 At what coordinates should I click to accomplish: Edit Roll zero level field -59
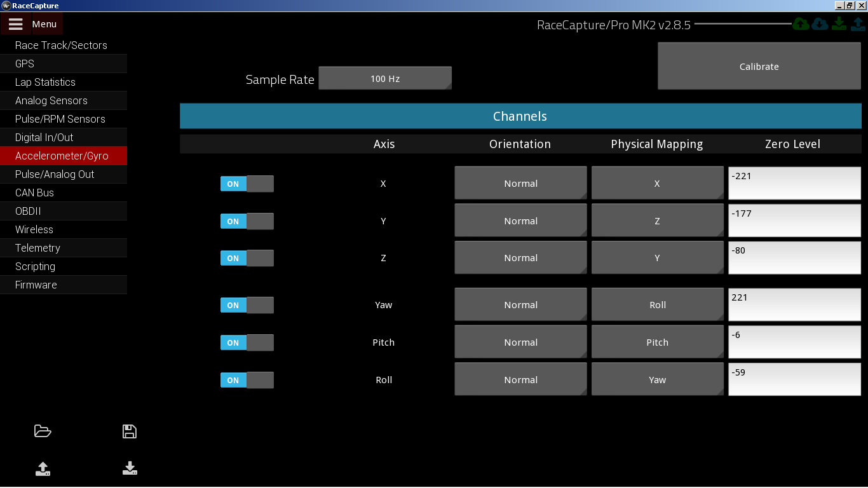pyautogui.click(x=794, y=379)
